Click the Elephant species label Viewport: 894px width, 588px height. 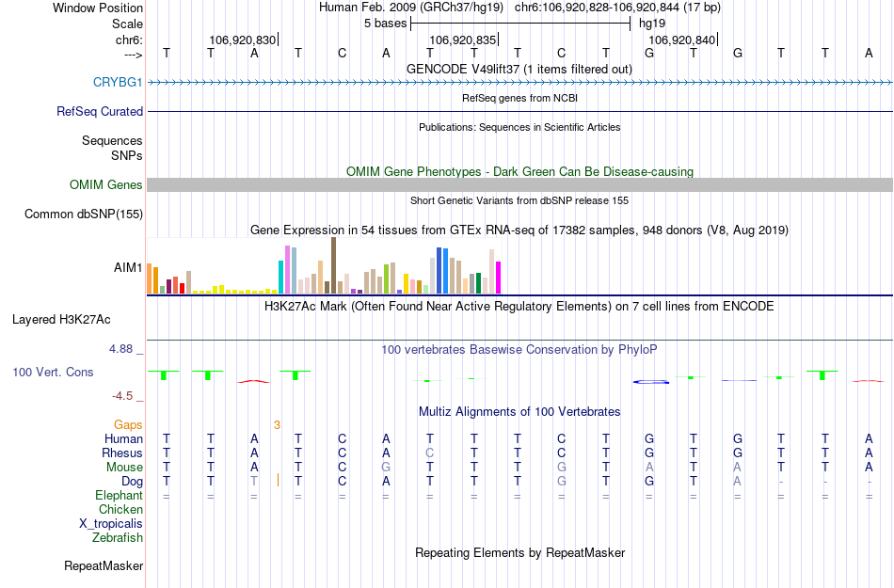click(x=119, y=495)
